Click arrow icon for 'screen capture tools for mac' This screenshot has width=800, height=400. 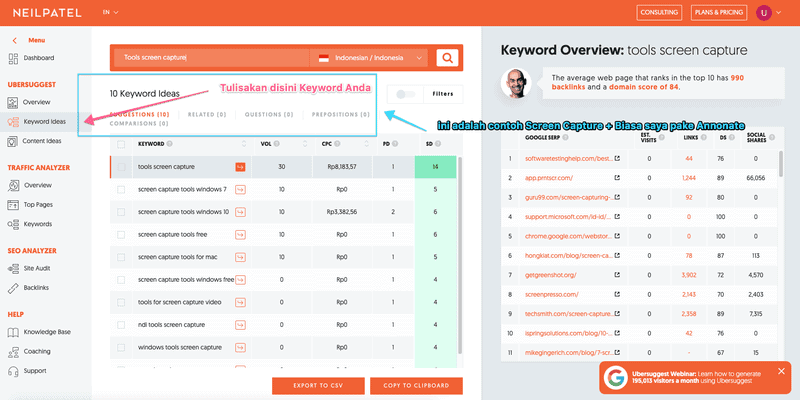pyautogui.click(x=240, y=257)
